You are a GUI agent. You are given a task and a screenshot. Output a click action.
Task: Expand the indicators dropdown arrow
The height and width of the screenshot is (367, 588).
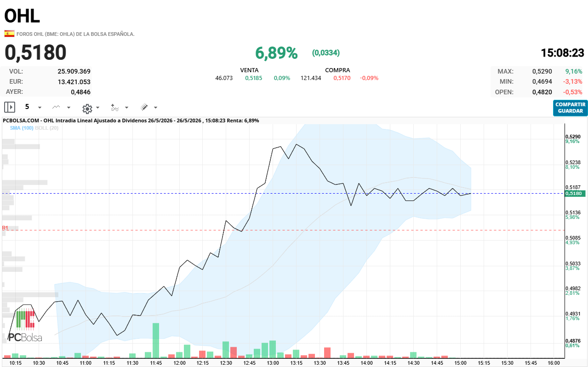(x=126, y=108)
